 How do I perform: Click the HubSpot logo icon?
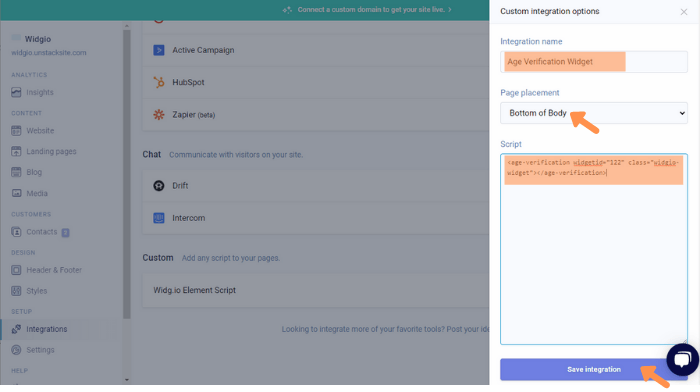[158, 82]
